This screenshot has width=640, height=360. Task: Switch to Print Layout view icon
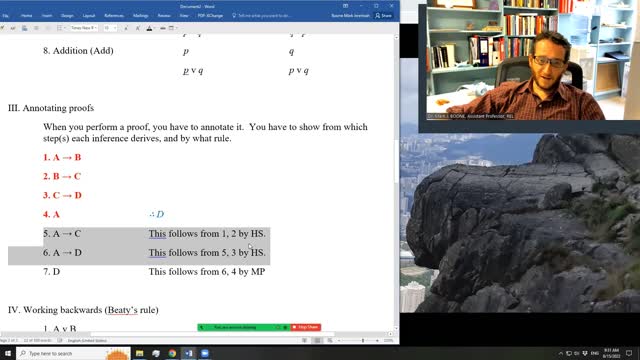(x=317, y=340)
